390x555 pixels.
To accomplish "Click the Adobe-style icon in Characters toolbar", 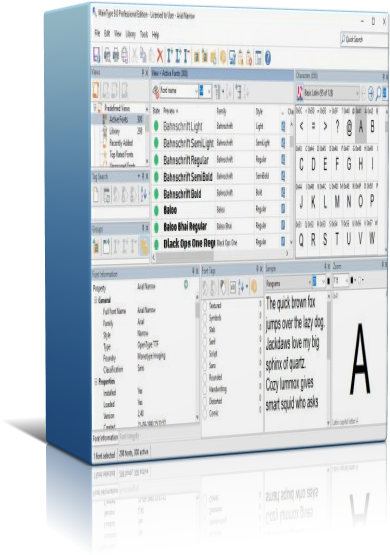I will [x=300, y=93].
